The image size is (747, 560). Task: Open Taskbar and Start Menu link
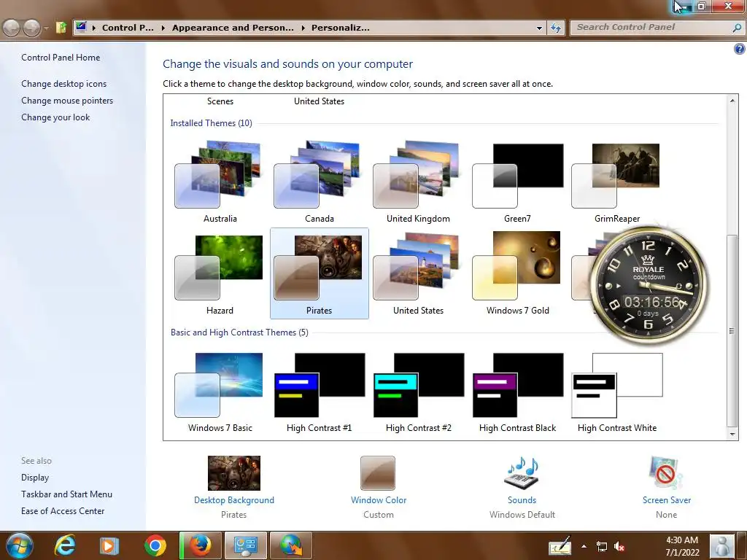pos(66,494)
